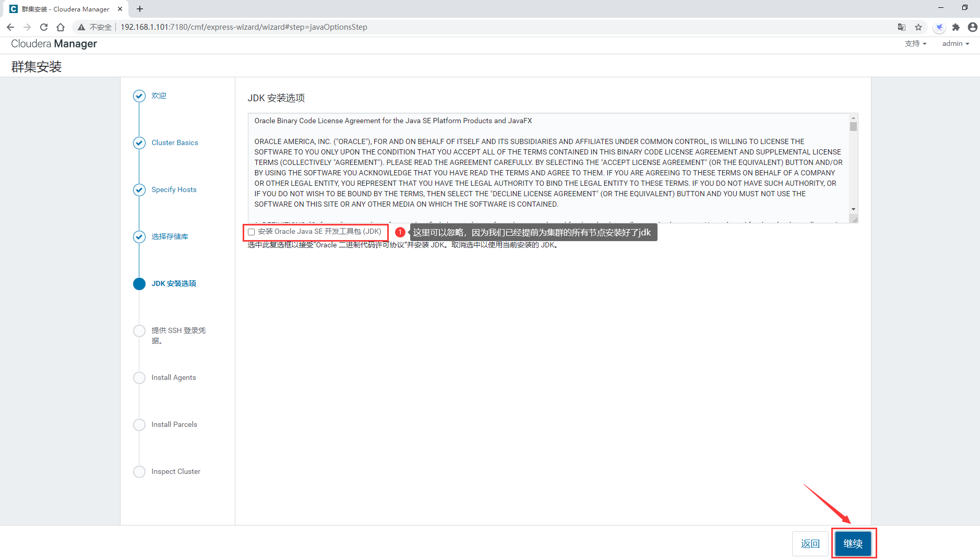This screenshot has height=560, width=980.
Task: Click the 返回 button
Action: (810, 543)
